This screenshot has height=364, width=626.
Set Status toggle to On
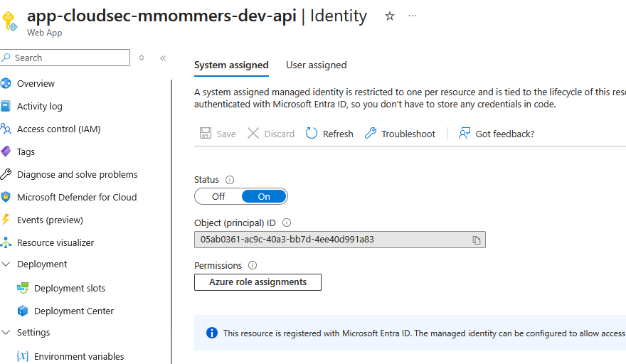click(x=264, y=196)
